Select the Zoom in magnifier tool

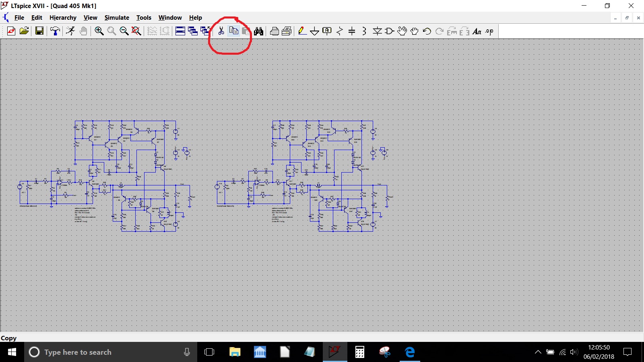(x=99, y=31)
